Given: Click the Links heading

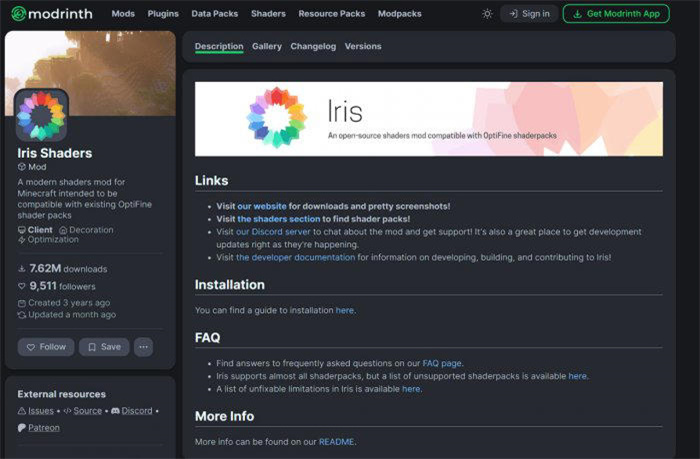Looking at the screenshot, I should [x=212, y=181].
